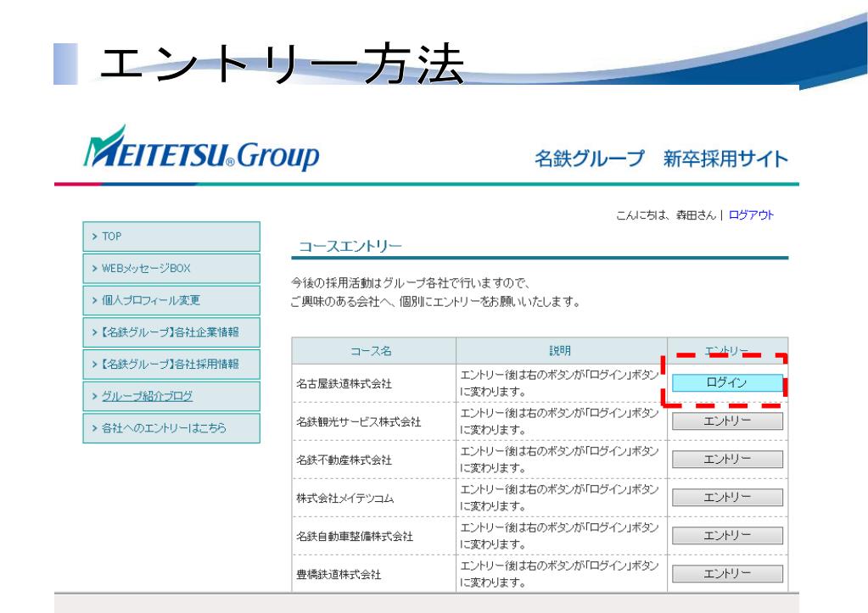This screenshot has width=868, height=613.
Task: Select the 名鉄不動産株式会社 course name cell
Action: [x=373, y=460]
